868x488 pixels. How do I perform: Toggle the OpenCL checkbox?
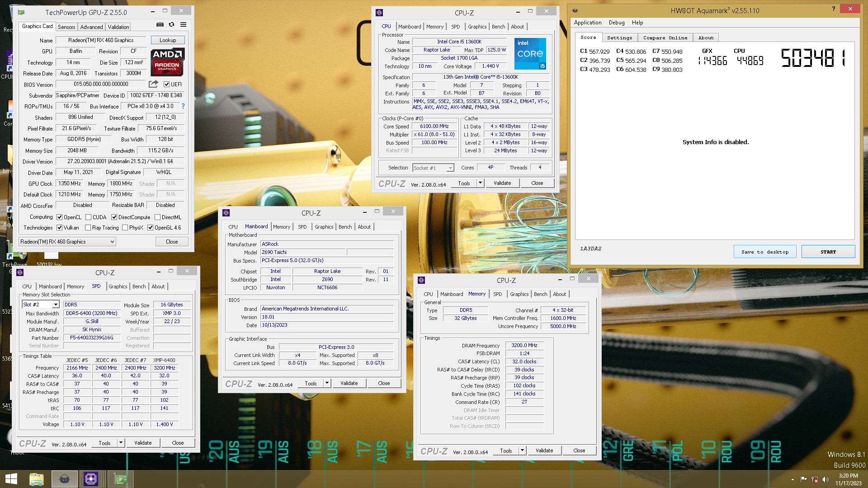60,217
